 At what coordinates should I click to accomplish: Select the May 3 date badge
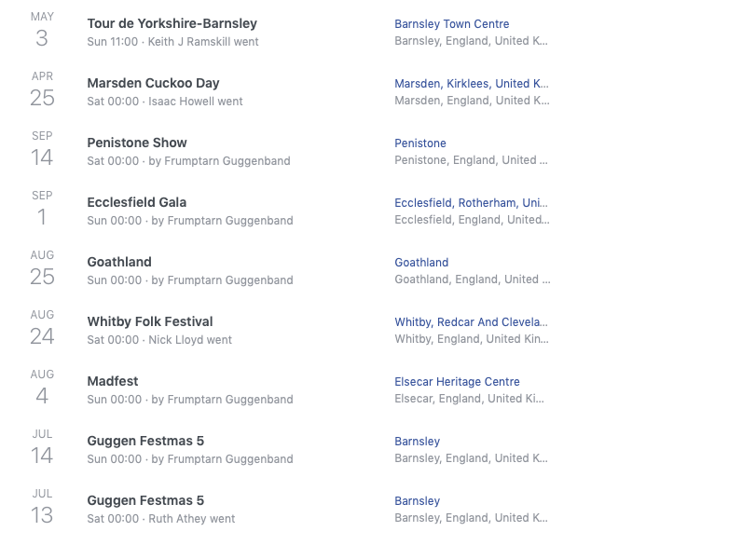tap(42, 30)
